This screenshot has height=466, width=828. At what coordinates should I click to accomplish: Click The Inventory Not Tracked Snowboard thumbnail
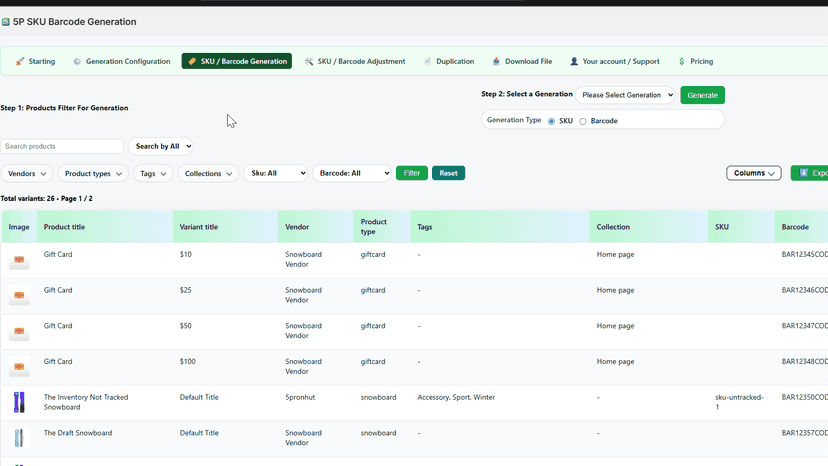[19, 402]
